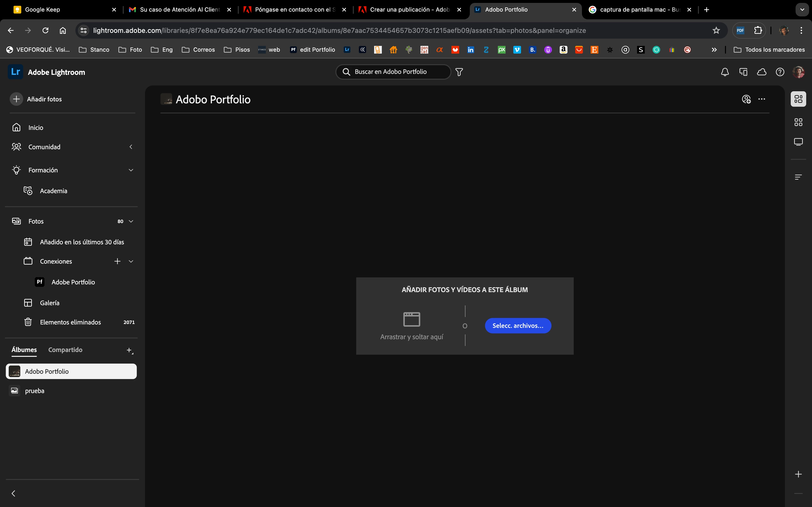The image size is (812, 507).
Task: Switch to photo grid view
Action: (798, 99)
